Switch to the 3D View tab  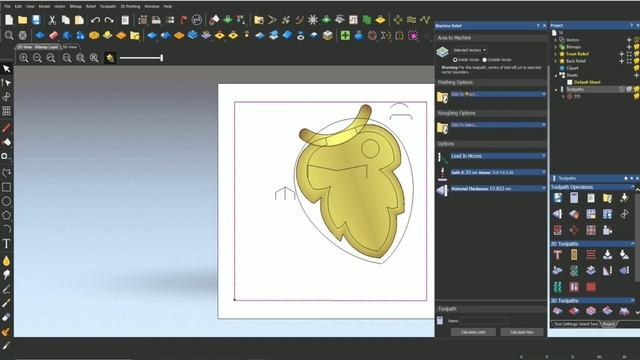pos(70,47)
